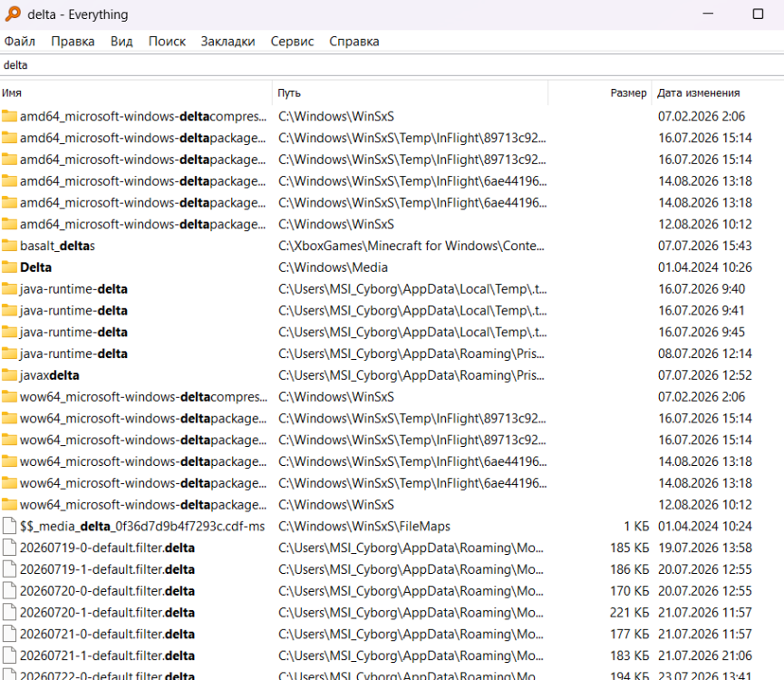Open the Закладки menu

[x=228, y=42]
